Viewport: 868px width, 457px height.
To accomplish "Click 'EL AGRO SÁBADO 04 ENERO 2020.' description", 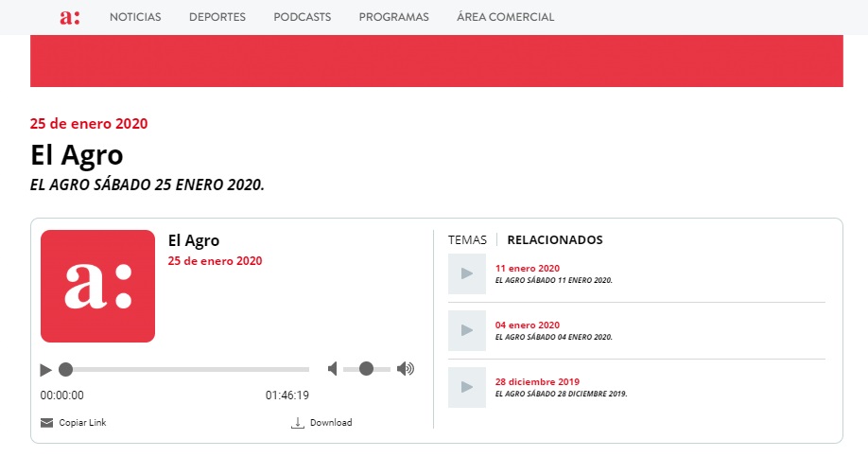I will click(553, 338).
